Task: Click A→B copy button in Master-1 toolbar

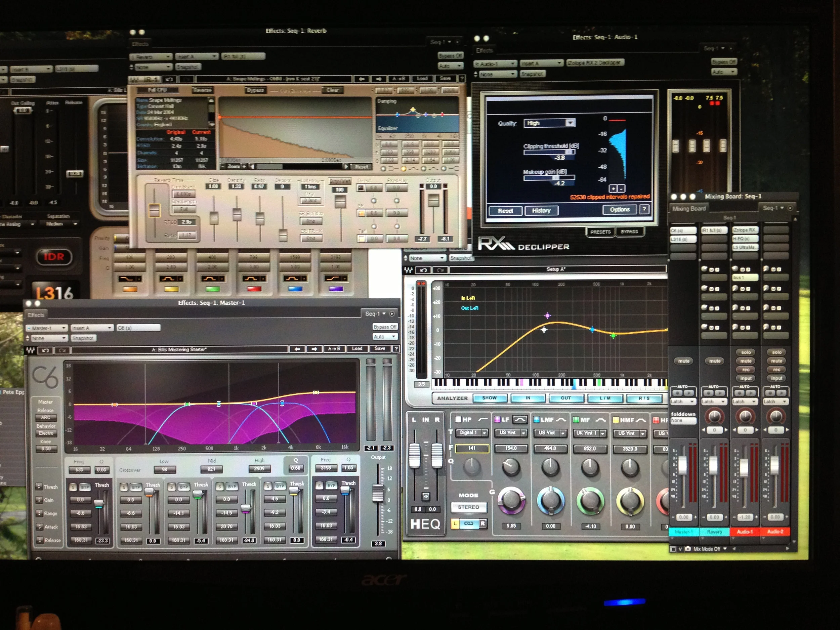Action: pos(334,349)
